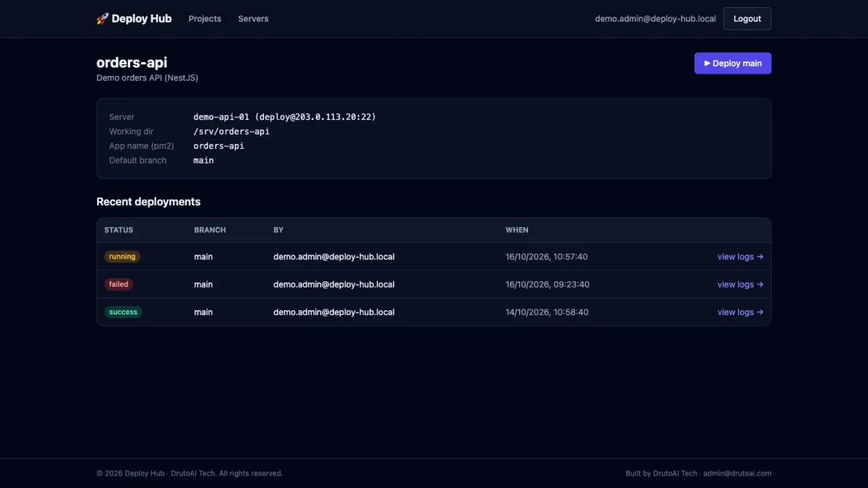Click the failed status badge

[x=119, y=284]
